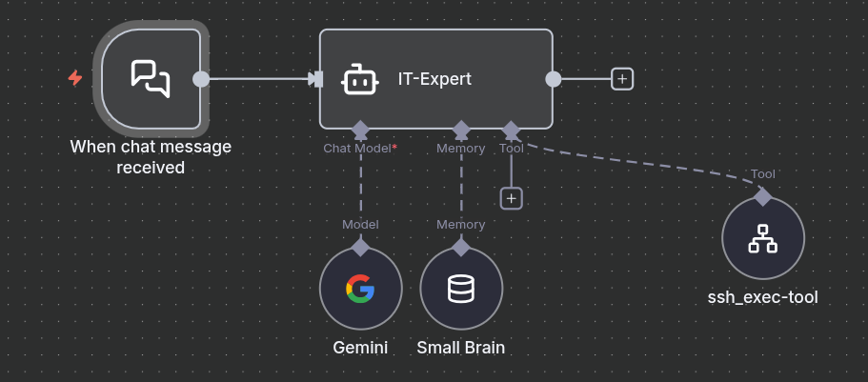Open the Gemini model node

(x=360, y=289)
